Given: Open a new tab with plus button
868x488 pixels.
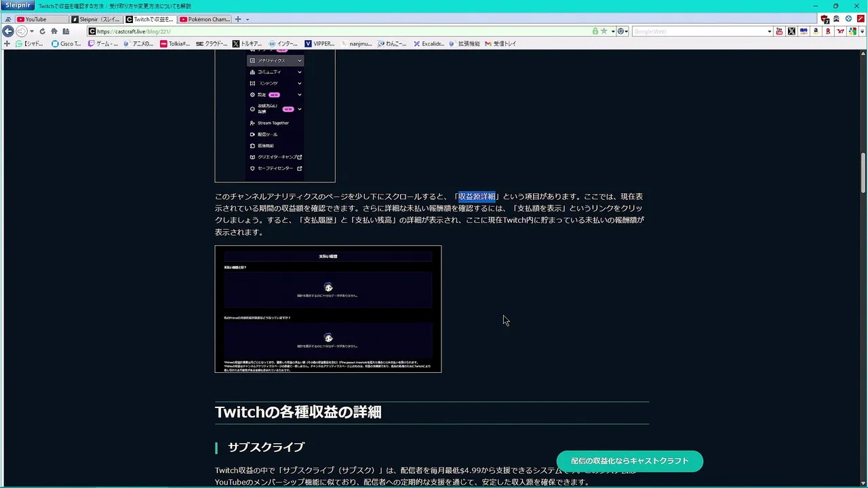Looking at the screenshot, I should (x=237, y=19).
